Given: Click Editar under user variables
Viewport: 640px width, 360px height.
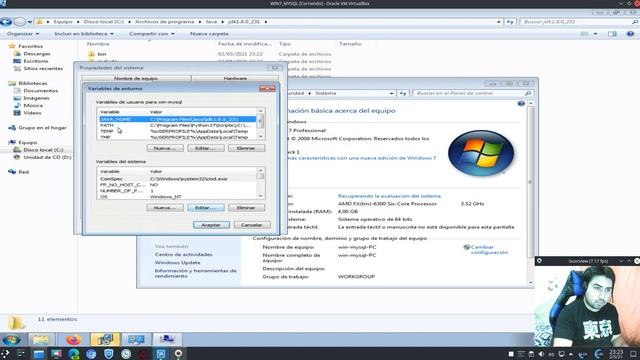Looking at the screenshot, I should click(205, 148).
